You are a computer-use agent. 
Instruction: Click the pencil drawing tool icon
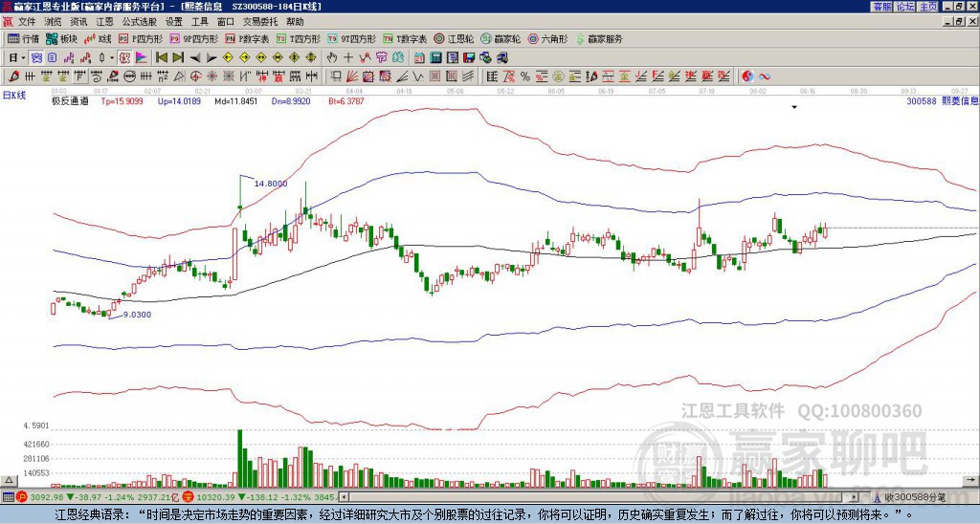pos(13,76)
